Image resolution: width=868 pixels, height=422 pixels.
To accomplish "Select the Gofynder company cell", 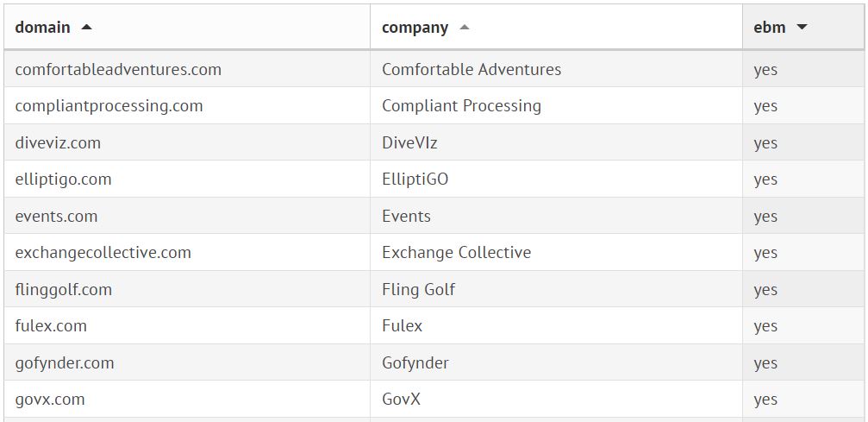I will 415,363.
